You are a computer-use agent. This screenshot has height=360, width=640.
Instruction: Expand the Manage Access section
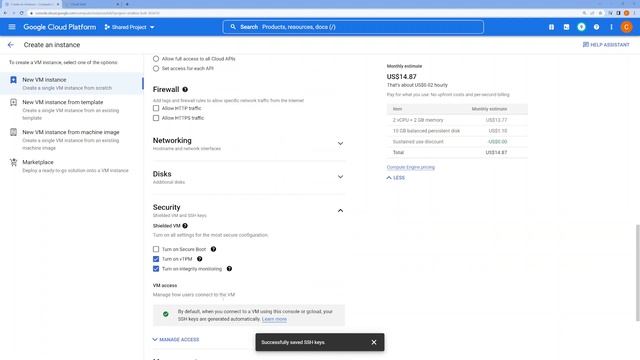click(176, 340)
